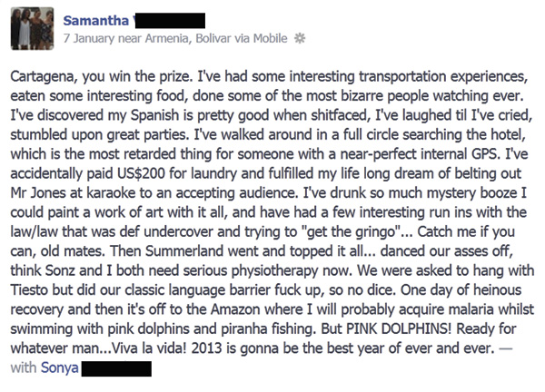Click "Mr Jones" in the post text
545x392 pixels.
(38, 192)
